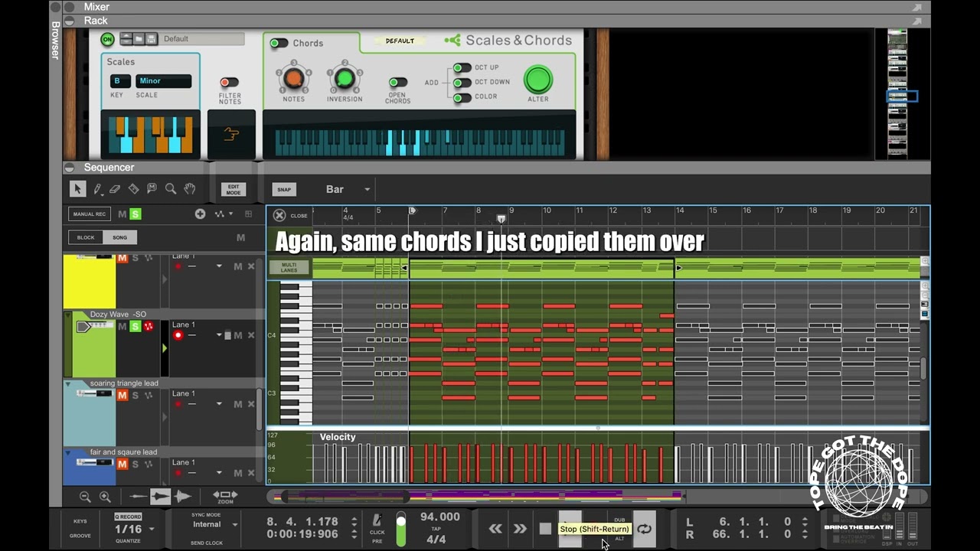980x551 pixels.
Task: Click the green ALTER button
Action: (x=537, y=80)
